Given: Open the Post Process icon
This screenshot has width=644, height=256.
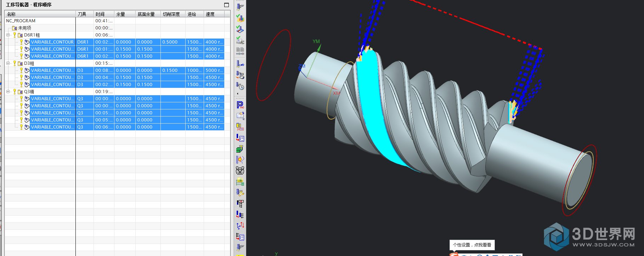Looking at the screenshot, I should click(x=240, y=75).
